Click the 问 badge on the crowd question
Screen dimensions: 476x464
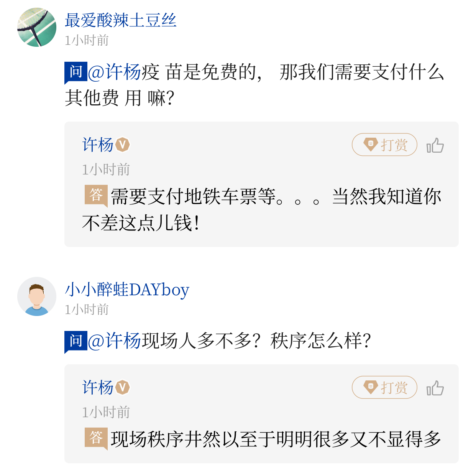point(76,341)
